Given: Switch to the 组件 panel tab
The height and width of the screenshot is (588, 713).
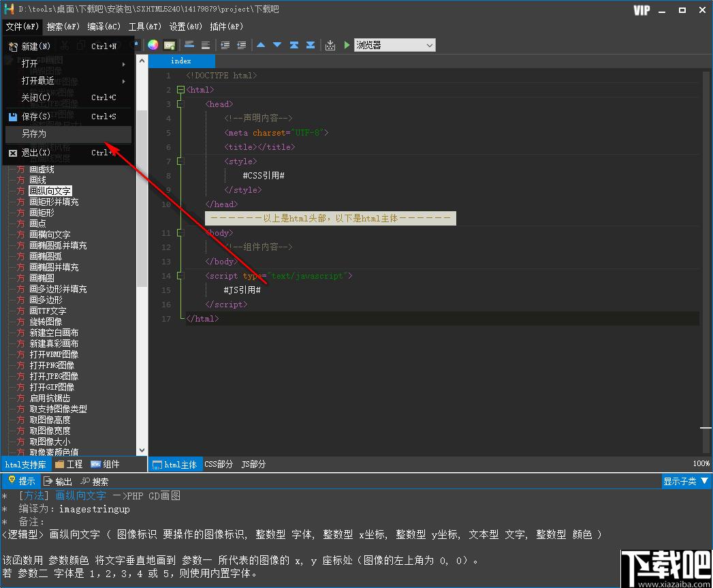Looking at the screenshot, I should coord(105,464).
